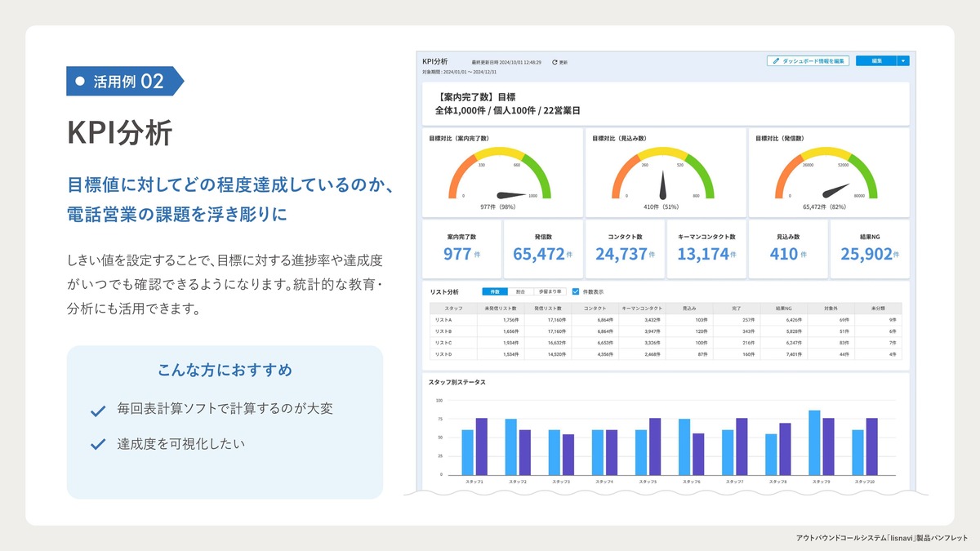Select the 発信数 card showing 65,472件

tap(543, 249)
